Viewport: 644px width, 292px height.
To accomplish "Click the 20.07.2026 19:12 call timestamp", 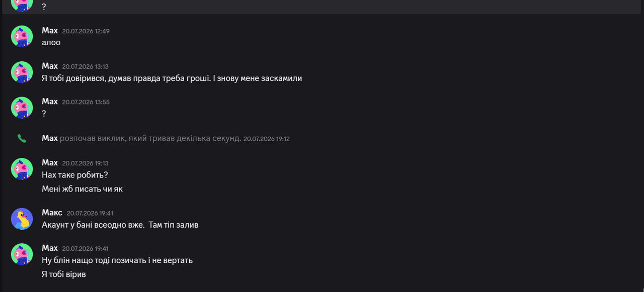I will (x=267, y=139).
